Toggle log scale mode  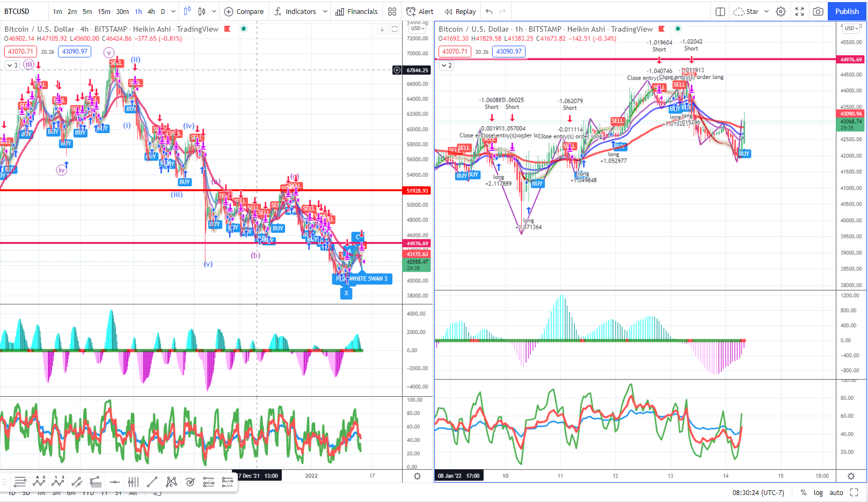[818, 492]
